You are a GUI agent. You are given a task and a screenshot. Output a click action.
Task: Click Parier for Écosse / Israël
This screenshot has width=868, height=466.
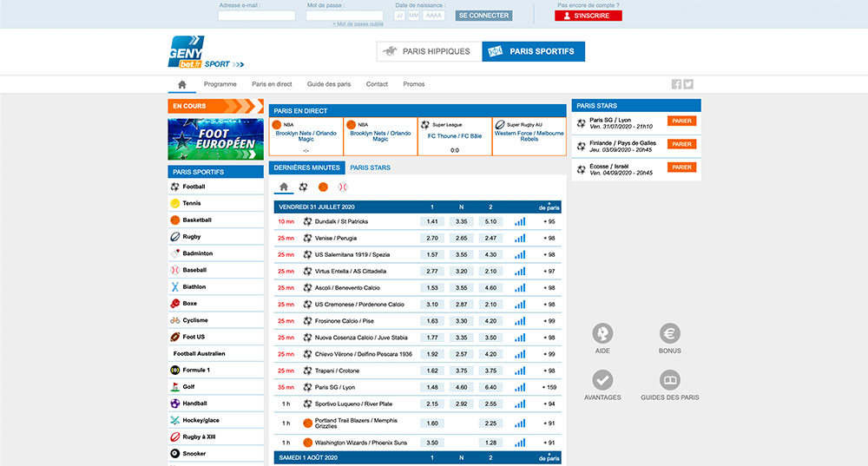(682, 167)
